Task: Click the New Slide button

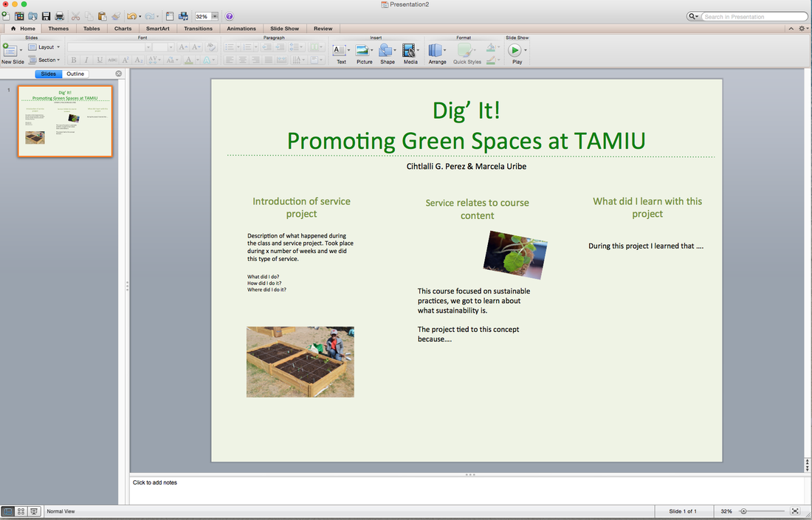Action: click(10, 51)
